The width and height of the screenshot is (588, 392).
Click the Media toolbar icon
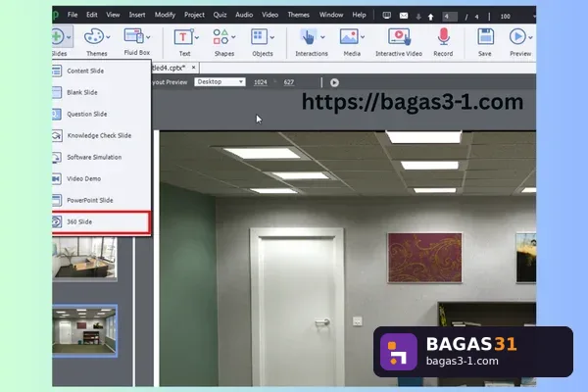(x=349, y=37)
